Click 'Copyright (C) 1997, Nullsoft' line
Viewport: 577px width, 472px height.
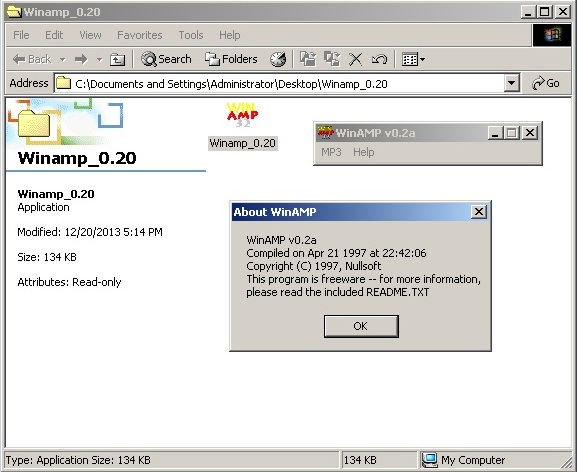[x=314, y=266]
